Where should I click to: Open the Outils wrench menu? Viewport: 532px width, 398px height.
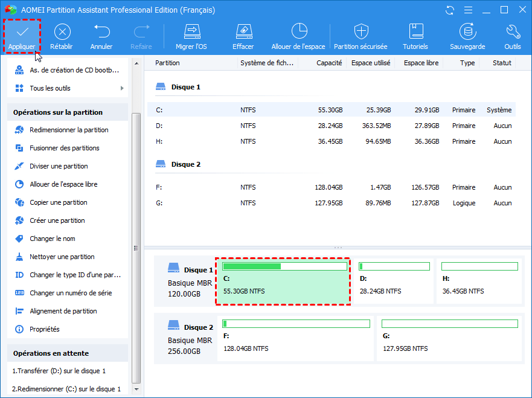click(513, 31)
